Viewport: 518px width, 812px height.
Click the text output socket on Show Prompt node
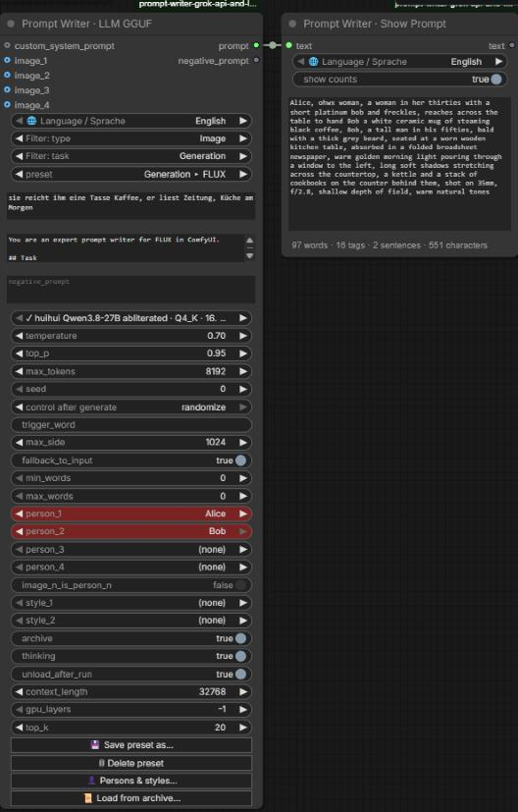pos(512,45)
